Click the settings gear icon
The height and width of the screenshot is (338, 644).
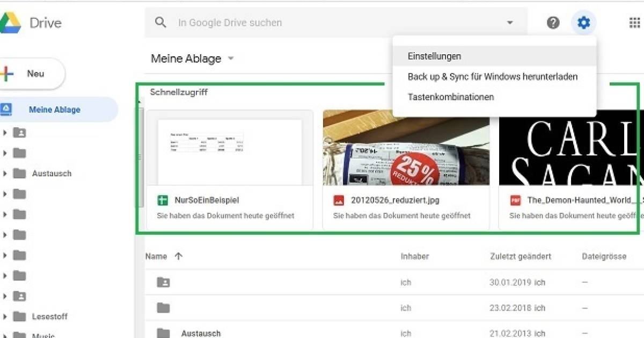[583, 23]
